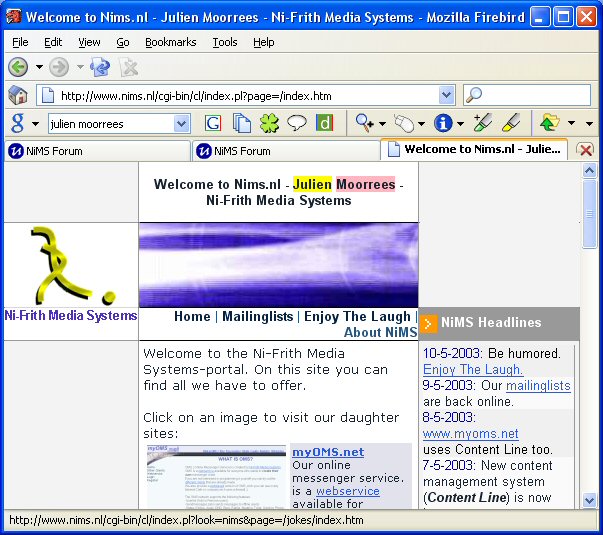This screenshot has width=603, height=535.
Task: Open the Edit menu
Action: tap(53, 42)
